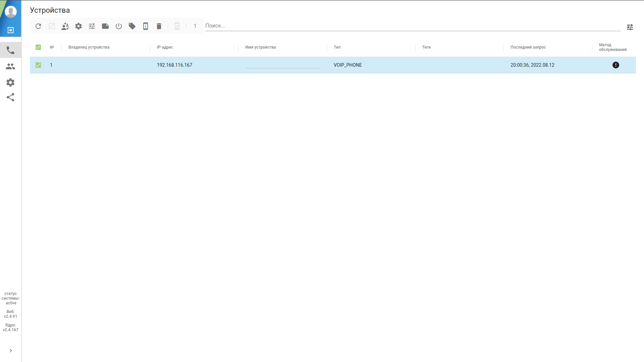The image size is (644, 362).
Task: Expand the sidebar with bottom chevron
Action: [11, 351]
